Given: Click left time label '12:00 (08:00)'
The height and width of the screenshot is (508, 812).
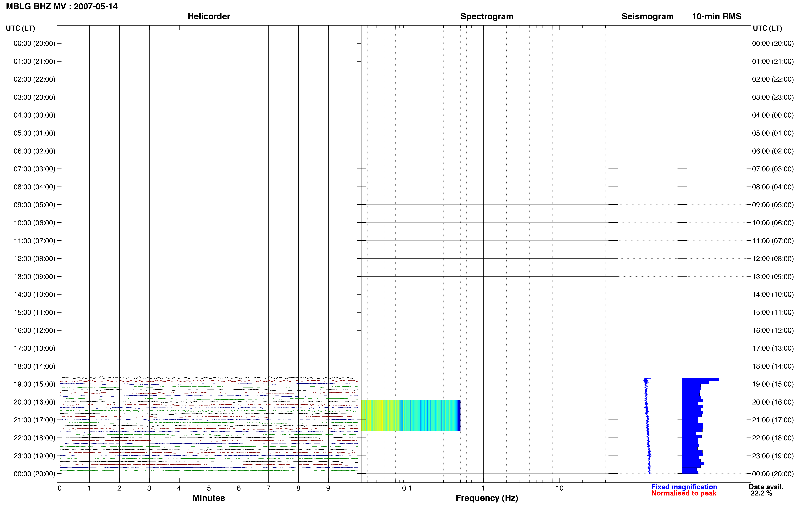Looking at the screenshot, I should [34, 259].
